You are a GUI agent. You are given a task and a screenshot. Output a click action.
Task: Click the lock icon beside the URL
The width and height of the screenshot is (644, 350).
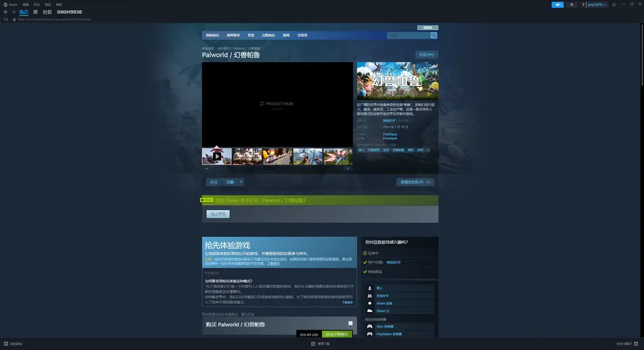click(14, 19)
